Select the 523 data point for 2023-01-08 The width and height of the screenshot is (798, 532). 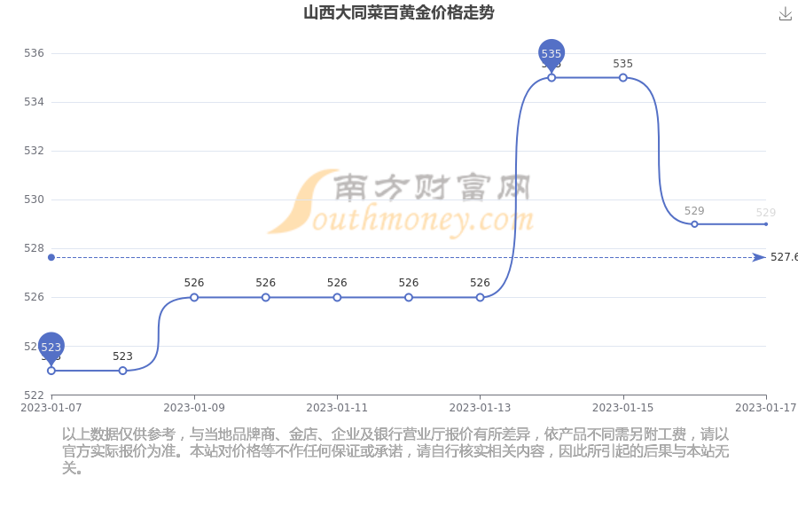(122, 371)
